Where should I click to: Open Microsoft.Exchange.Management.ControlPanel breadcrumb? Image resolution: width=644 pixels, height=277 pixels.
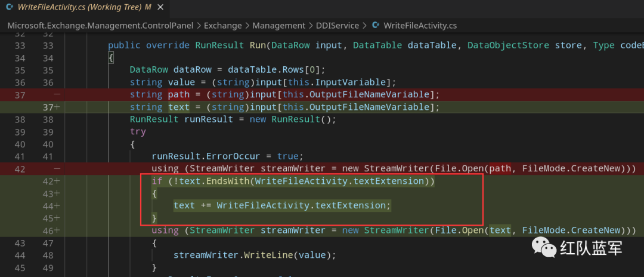[x=100, y=26]
